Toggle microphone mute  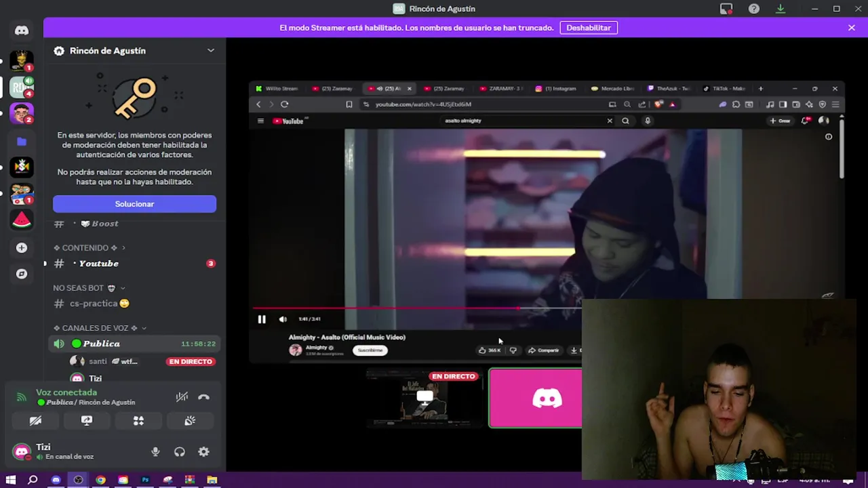155,452
